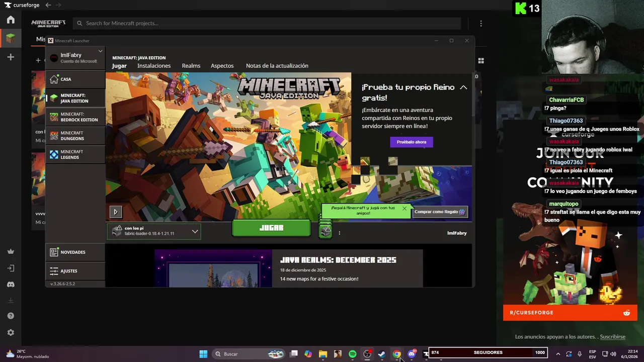Open OBS Studio from taskbar

367,354
